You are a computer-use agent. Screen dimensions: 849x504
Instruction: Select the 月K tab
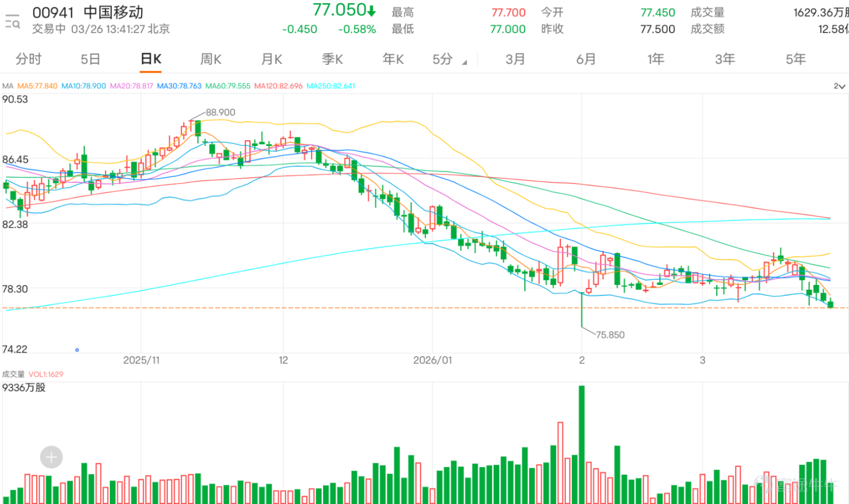tap(272, 59)
